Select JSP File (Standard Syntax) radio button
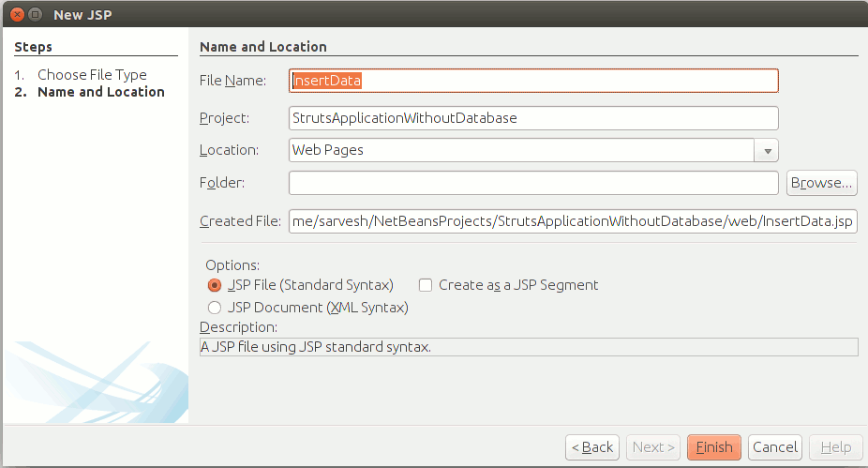 215,285
